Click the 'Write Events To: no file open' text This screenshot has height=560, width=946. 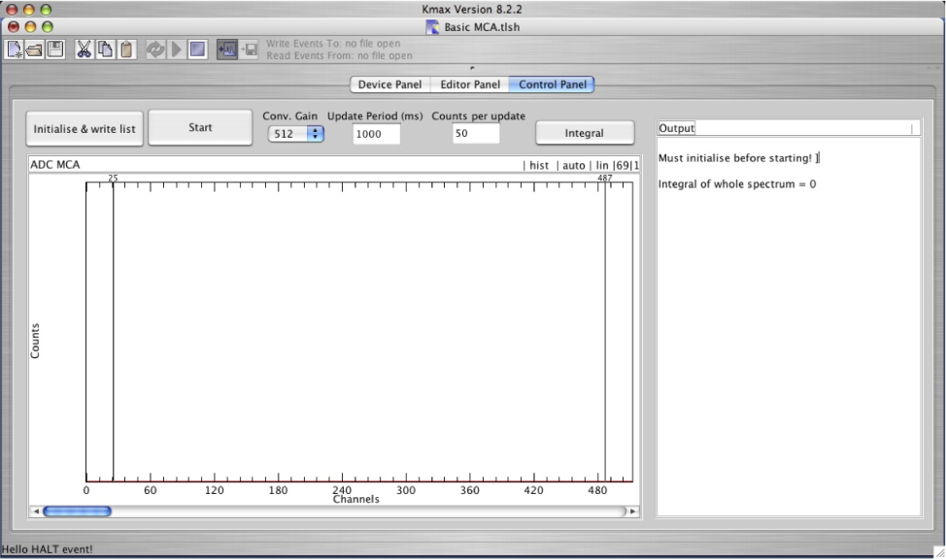333,44
